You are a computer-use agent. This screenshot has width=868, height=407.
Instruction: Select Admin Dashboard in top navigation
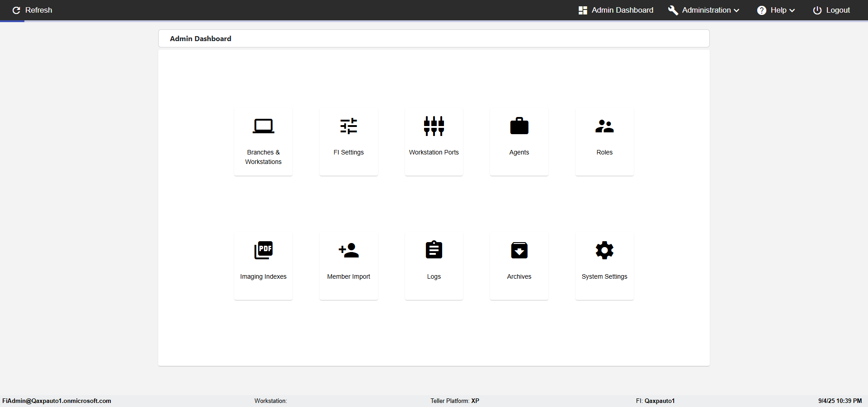click(622, 10)
